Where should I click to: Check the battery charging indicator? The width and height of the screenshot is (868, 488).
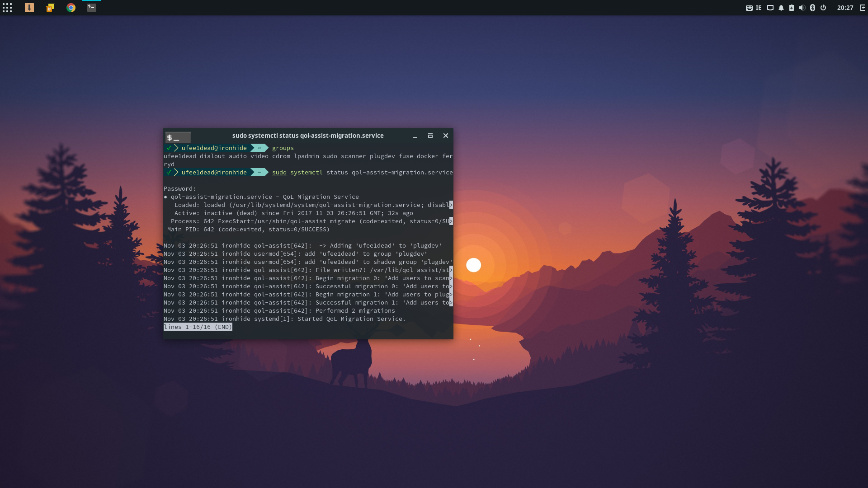pyautogui.click(x=792, y=8)
